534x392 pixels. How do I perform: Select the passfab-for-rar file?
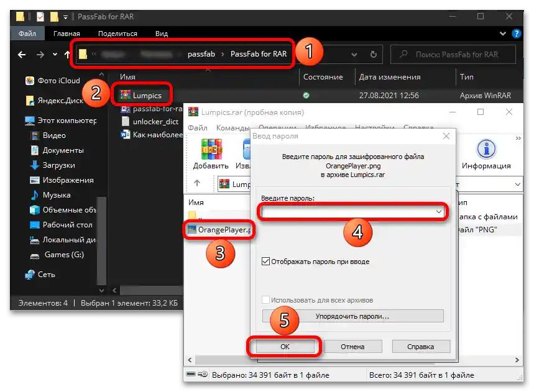coord(152,109)
